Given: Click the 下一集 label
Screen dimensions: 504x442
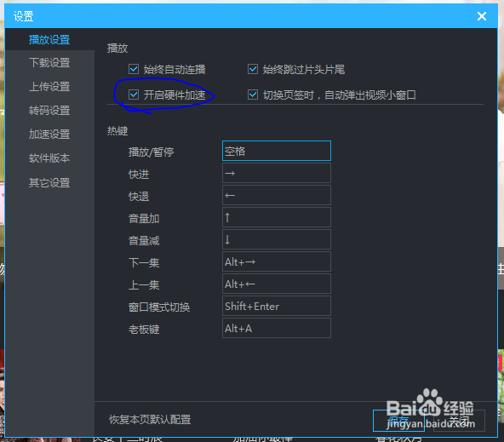Looking at the screenshot, I should pyautogui.click(x=144, y=262).
